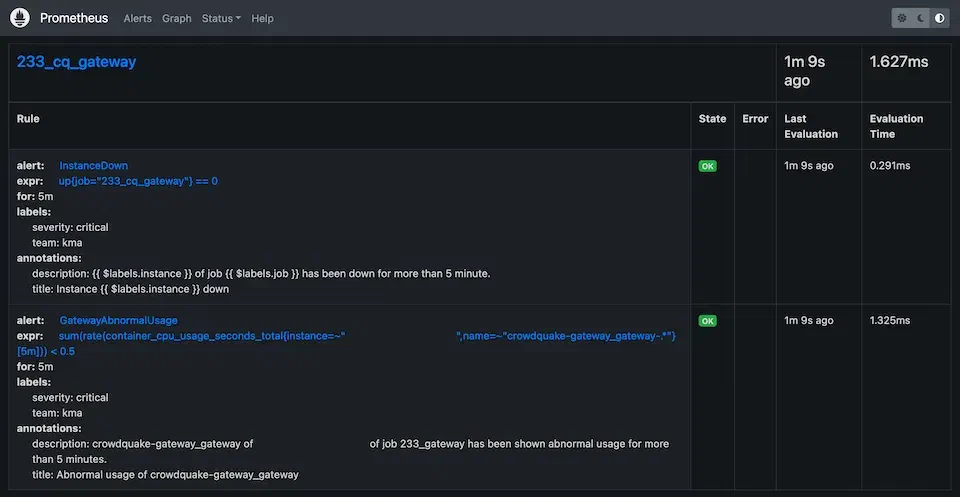Image resolution: width=960 pixels, height=497 pixels.
Task: Click the up{job="233_cq_gateway"} expression
Action: [138, 181]
